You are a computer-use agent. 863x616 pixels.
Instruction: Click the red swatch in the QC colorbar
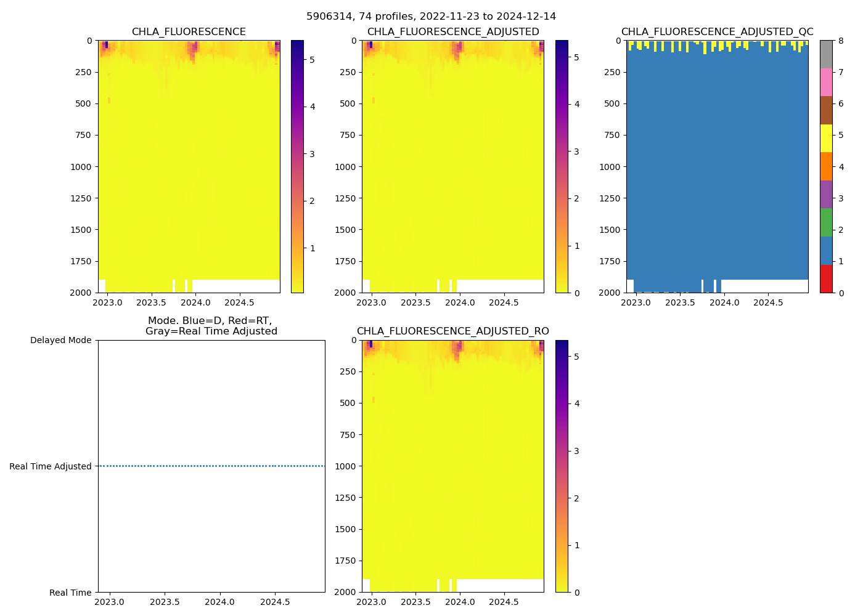pyautogui.click(x=826, y=278)
